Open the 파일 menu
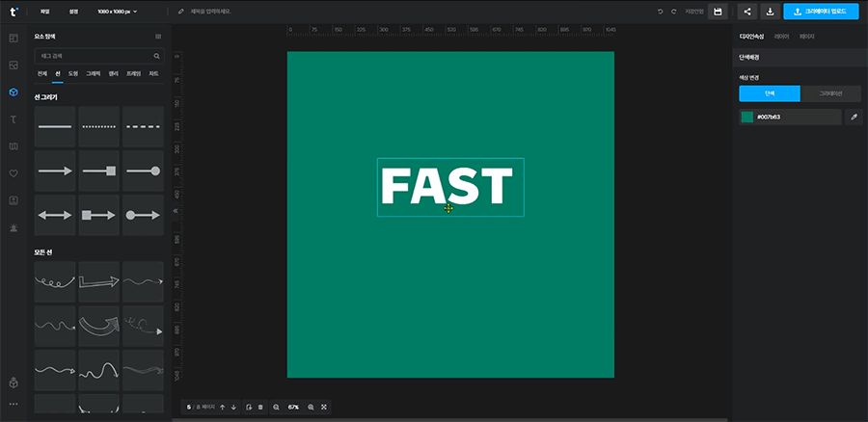 [44, 12]
